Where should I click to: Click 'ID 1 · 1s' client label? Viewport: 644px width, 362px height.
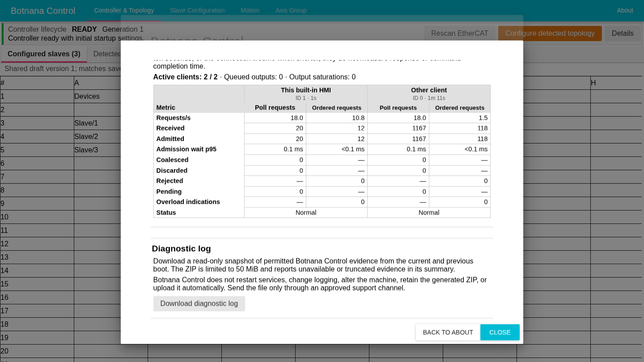(x=306, y=98)
